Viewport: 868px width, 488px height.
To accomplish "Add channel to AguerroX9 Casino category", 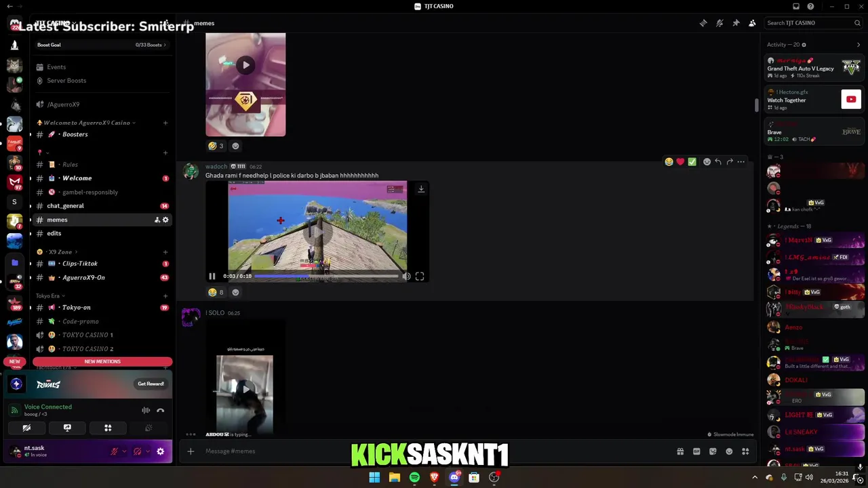I will (x=165, y=123).
